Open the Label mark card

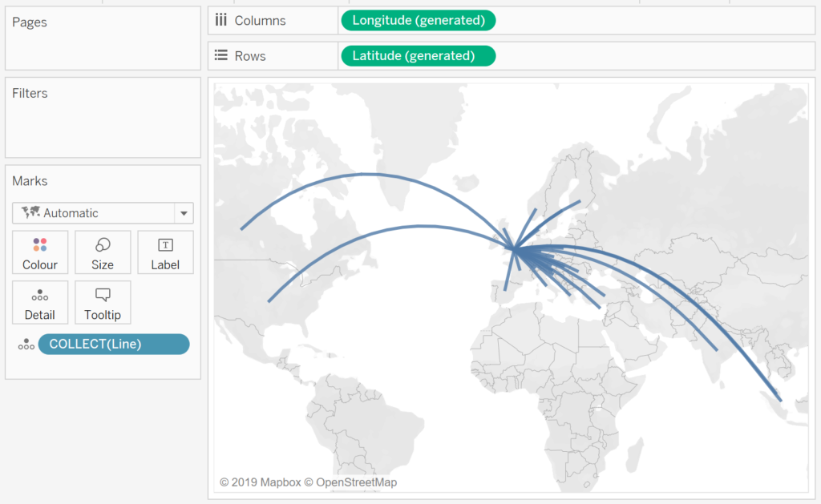(x=165, y=252)
